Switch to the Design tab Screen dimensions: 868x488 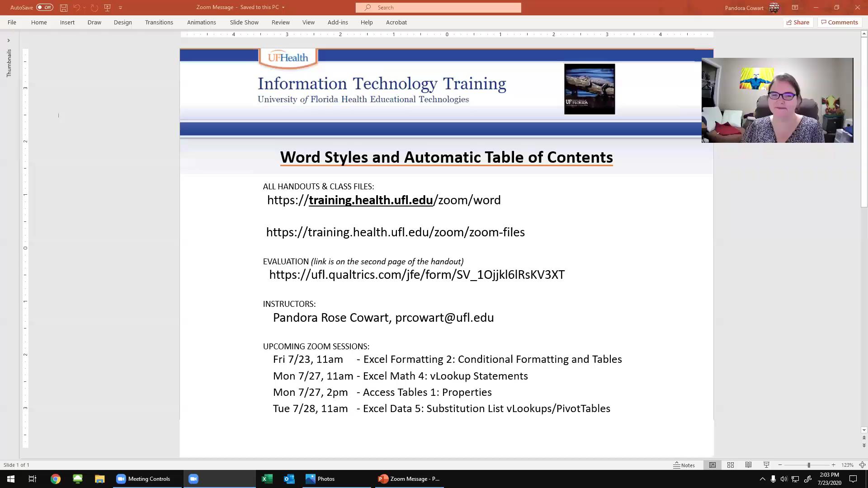[x=123, y=22]
